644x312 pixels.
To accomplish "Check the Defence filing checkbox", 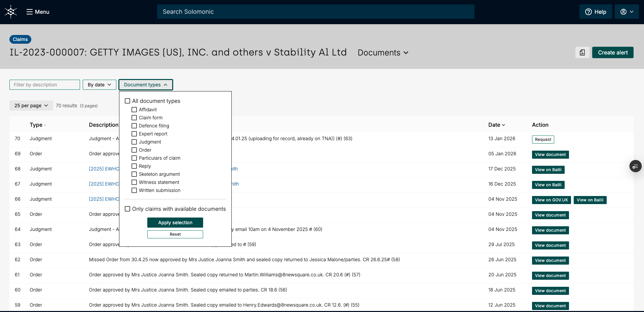I will (134, 126).
